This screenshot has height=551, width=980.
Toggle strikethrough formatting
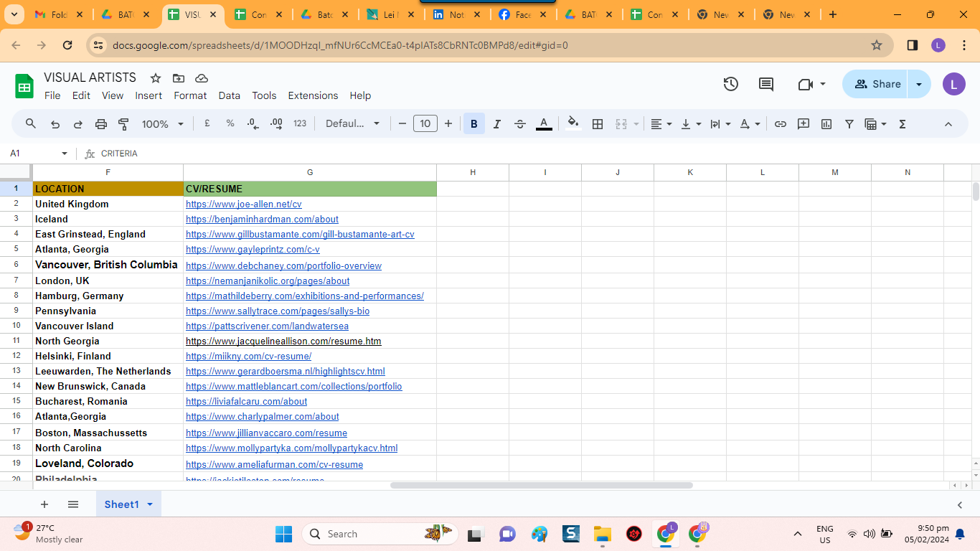(520, 124)
